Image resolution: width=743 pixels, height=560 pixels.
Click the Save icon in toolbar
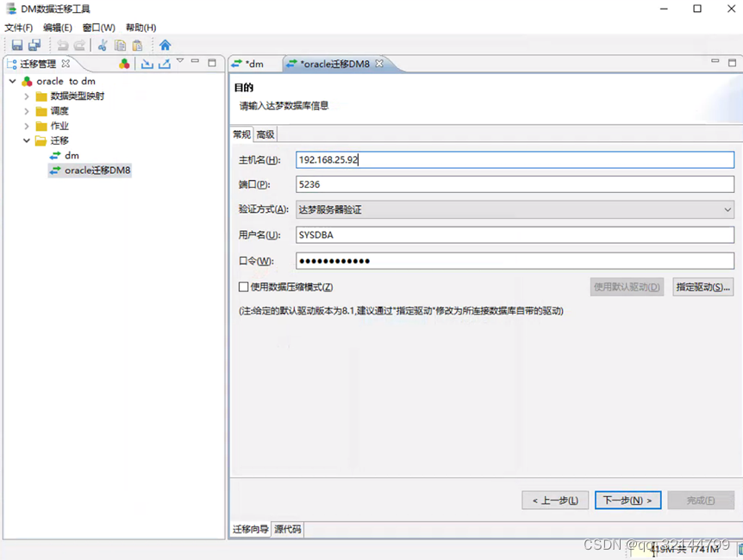(17, 45)
